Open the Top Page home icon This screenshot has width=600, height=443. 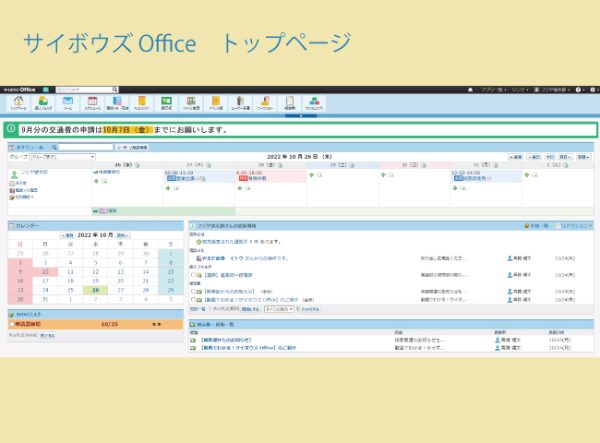coord(18,103)
